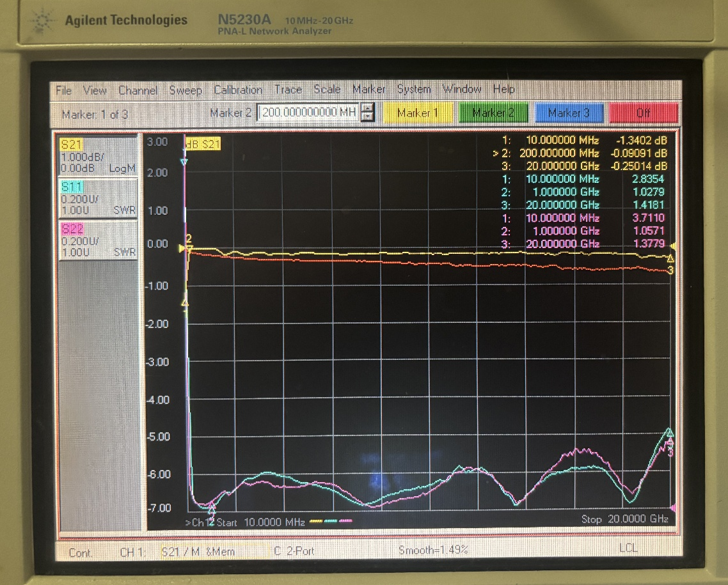Open the Window menu
728x585 pixels.
(462, 90)
